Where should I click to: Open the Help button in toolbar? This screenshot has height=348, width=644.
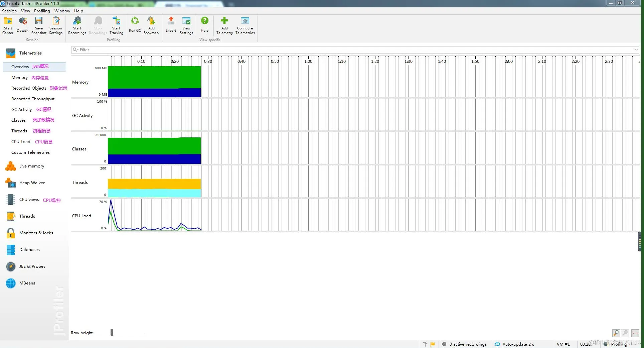(204, 25)
